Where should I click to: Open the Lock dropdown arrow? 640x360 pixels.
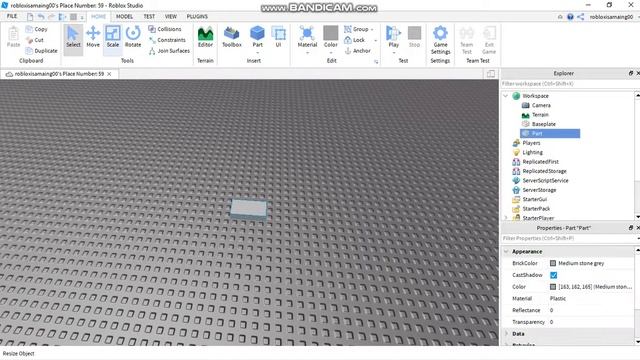pos(376,40)
